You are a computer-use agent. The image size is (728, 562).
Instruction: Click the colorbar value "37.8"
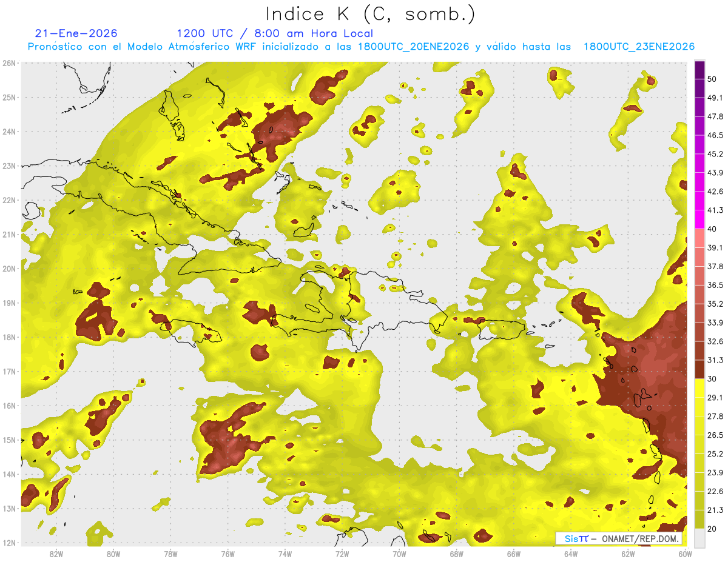(x=715, y=266)
